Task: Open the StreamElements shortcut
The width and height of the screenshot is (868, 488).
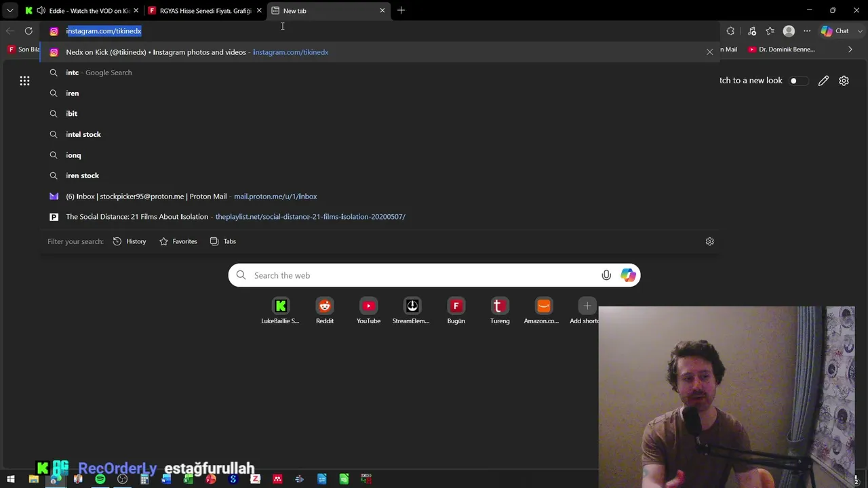Action: coord(412,311)
